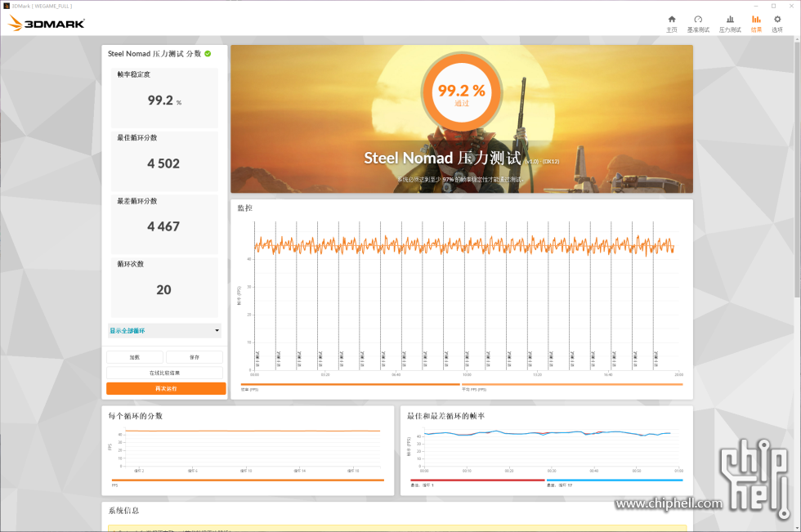This screenshot has height=532, width=801.
Task: Click the 3DMARK logo in header
Action: (47, 23)
